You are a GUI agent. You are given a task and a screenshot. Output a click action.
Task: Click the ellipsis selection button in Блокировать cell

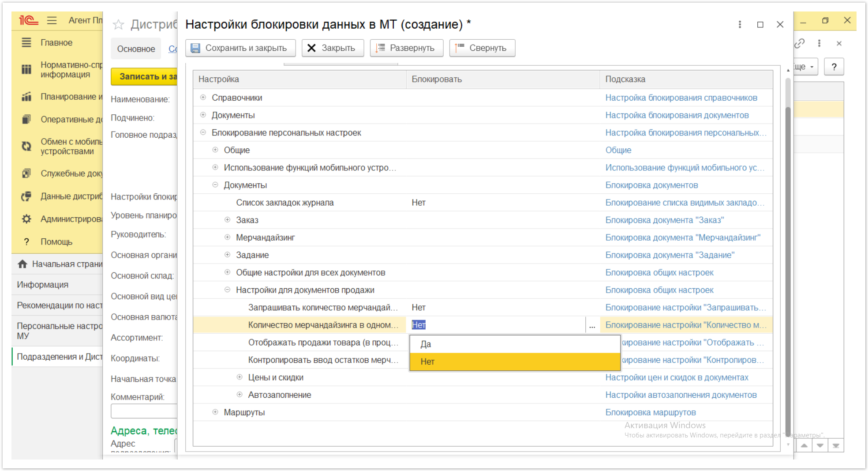point(592,325)
